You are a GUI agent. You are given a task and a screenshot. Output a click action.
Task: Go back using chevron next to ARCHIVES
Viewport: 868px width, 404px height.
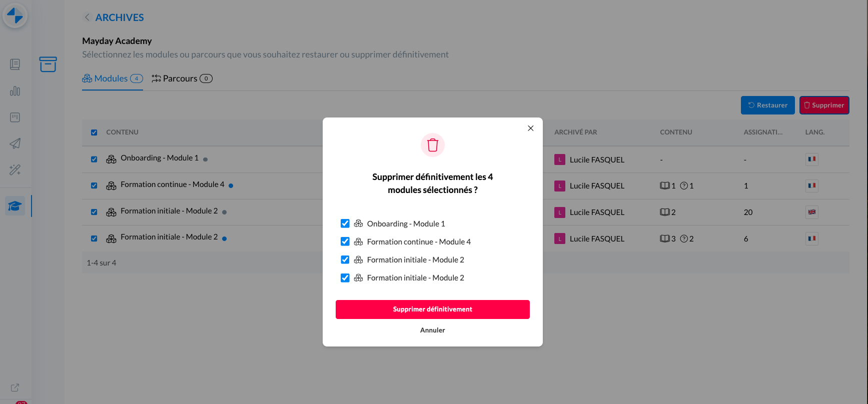(87, 17)
